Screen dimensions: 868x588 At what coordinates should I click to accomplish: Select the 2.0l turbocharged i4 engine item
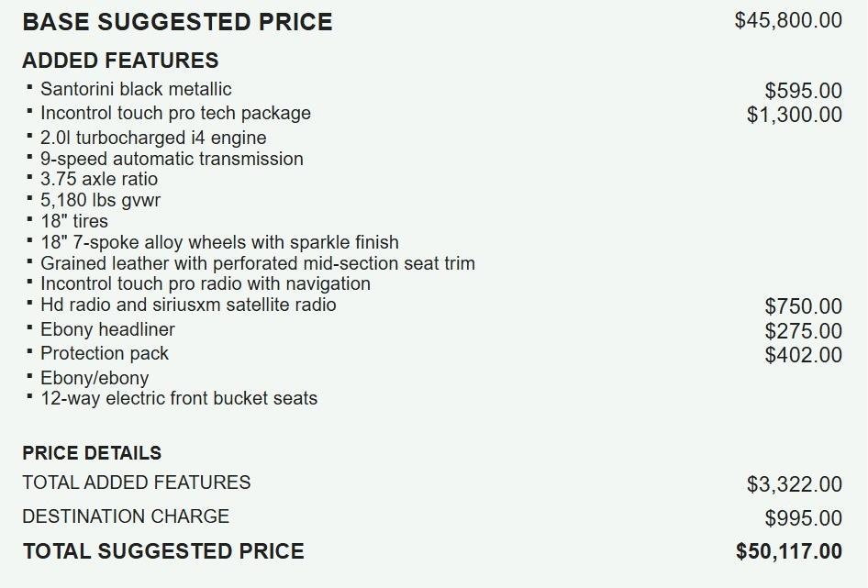pyautogui.click(x=153, y=138)
